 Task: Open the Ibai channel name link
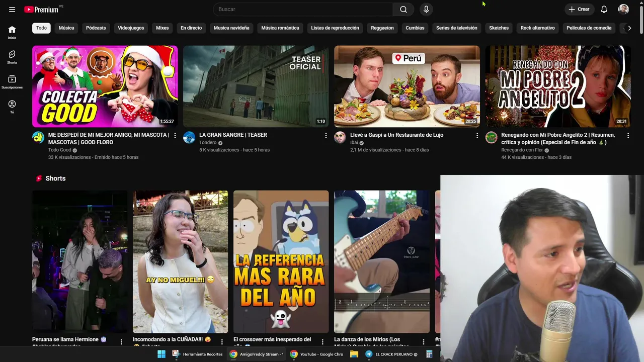tap(354, 142)
